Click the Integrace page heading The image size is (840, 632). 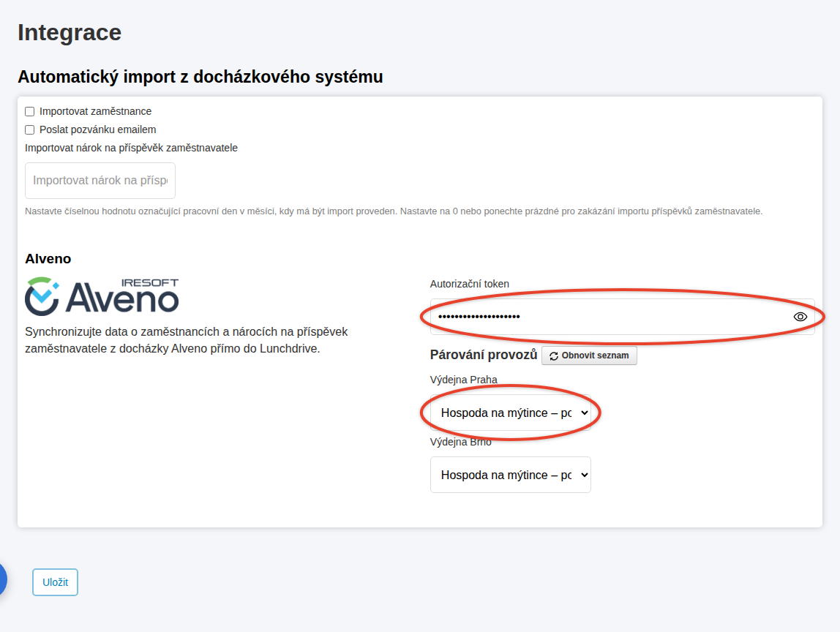pyautogui.click(x=70, y=32)
